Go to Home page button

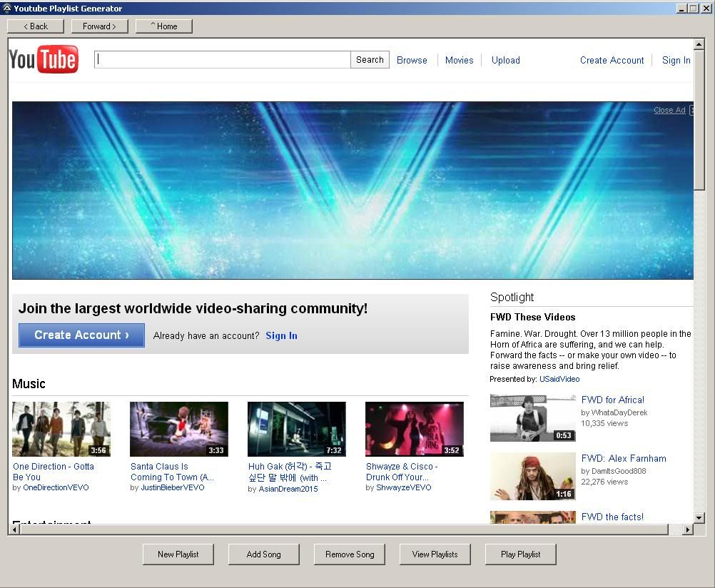[163, 26]
